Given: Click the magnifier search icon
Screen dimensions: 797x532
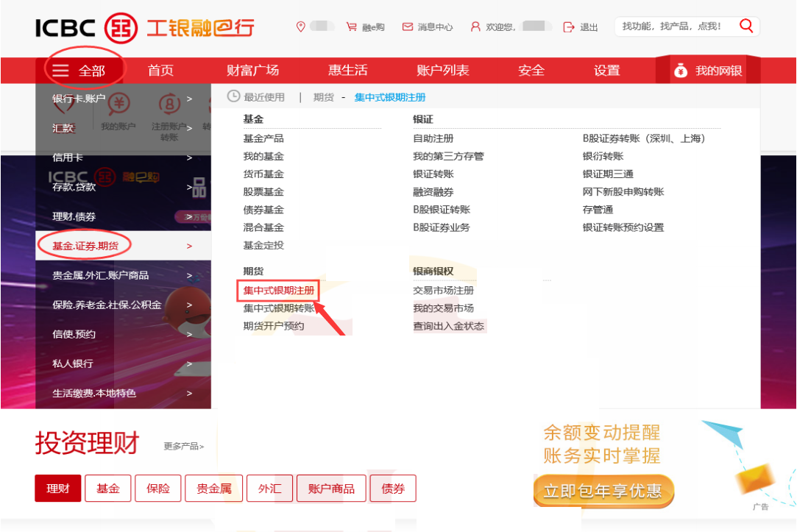Looking at the screenshot, I should (746, 26).
